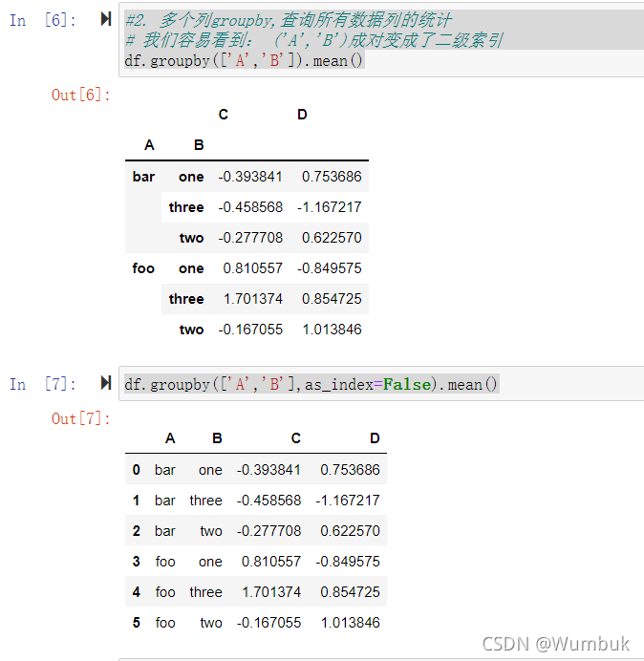Click 'three' in row 1 of Out[7]

205,501
